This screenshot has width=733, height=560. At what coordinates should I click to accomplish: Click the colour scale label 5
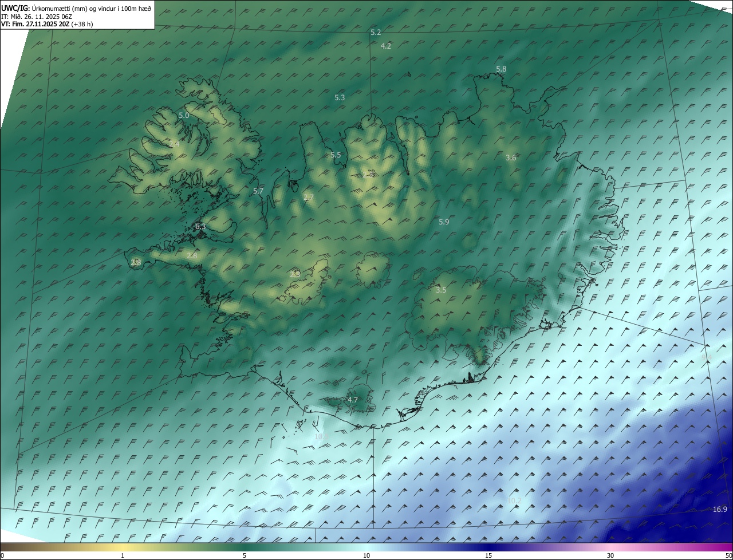coord(245,555)
